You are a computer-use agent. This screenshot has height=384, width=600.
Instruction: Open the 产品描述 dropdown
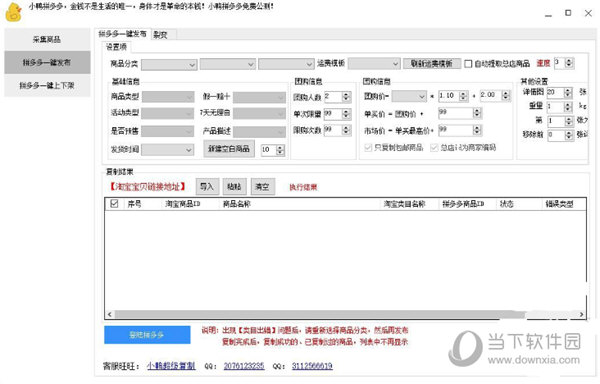coord(259,132)
